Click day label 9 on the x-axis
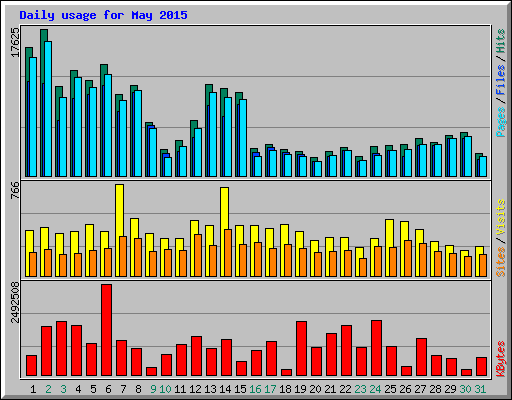 pyautogui.click(x=153, y=389)
